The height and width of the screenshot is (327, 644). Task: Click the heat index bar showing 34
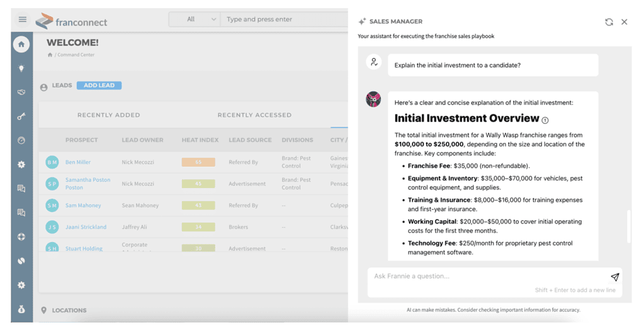coord(198,227)
